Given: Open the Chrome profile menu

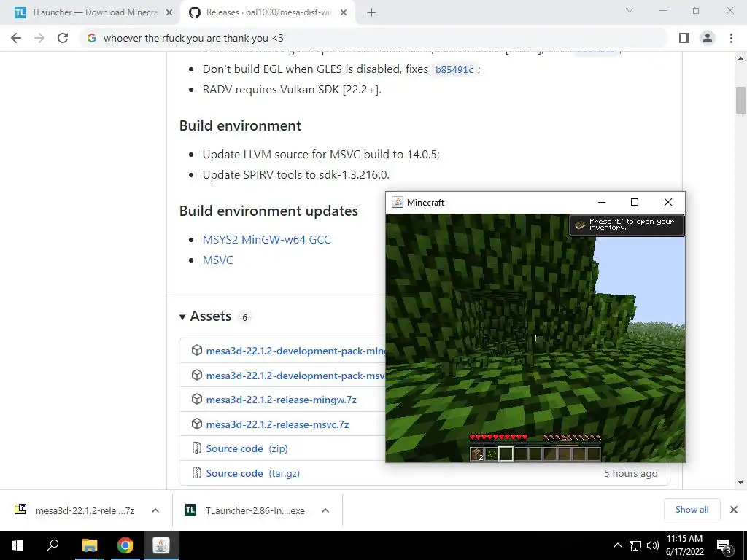Looking at the screenshot, I should click(x=708, y=38).
